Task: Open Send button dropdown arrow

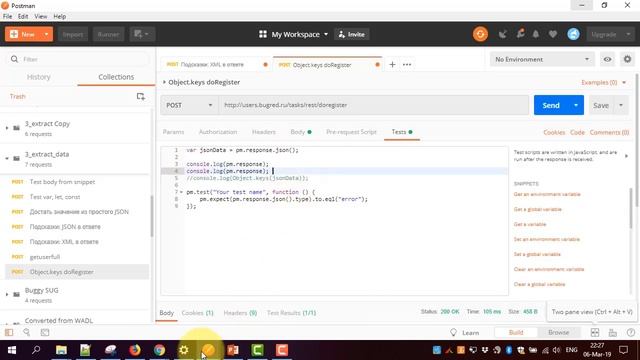Action: pyautogui.click(x=576, y=105)
